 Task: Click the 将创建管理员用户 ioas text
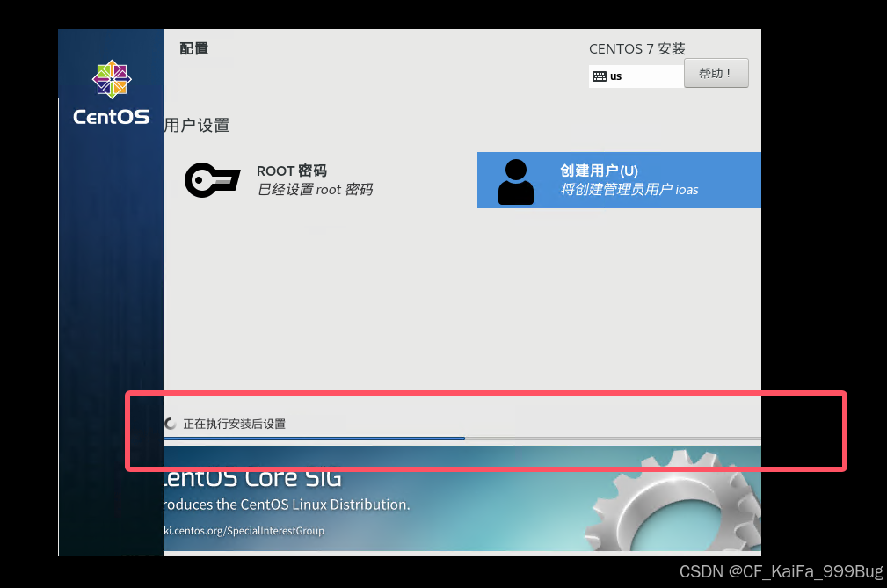[629, 189]
